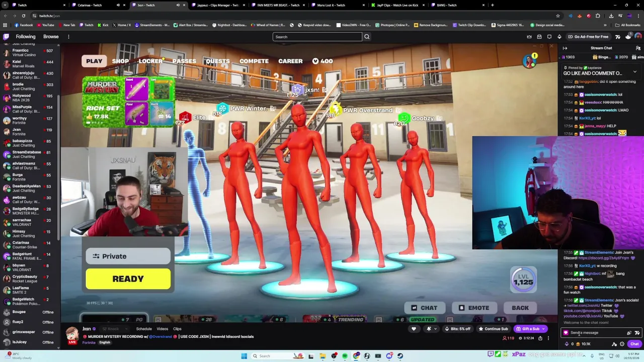Click in the Twitch search field

point(317,37)
